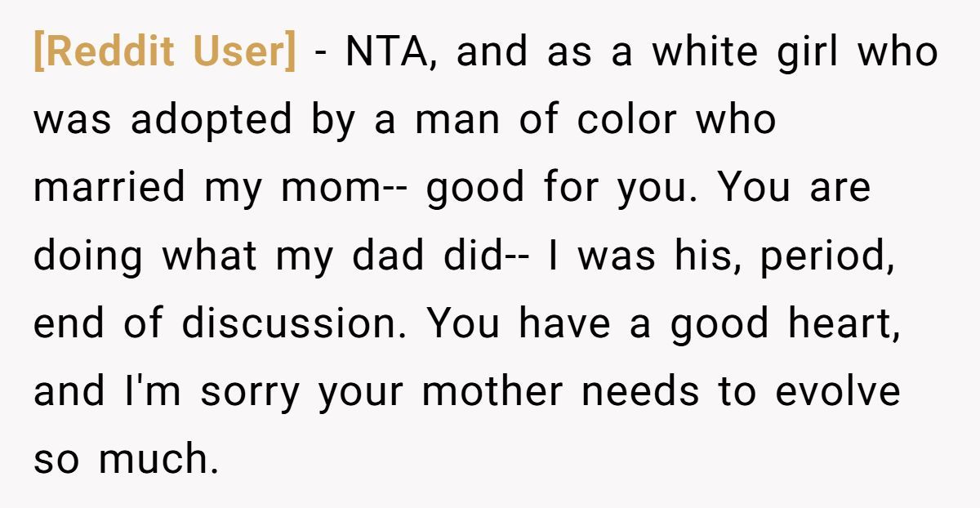Click the word "dad" in the comment

387,256
